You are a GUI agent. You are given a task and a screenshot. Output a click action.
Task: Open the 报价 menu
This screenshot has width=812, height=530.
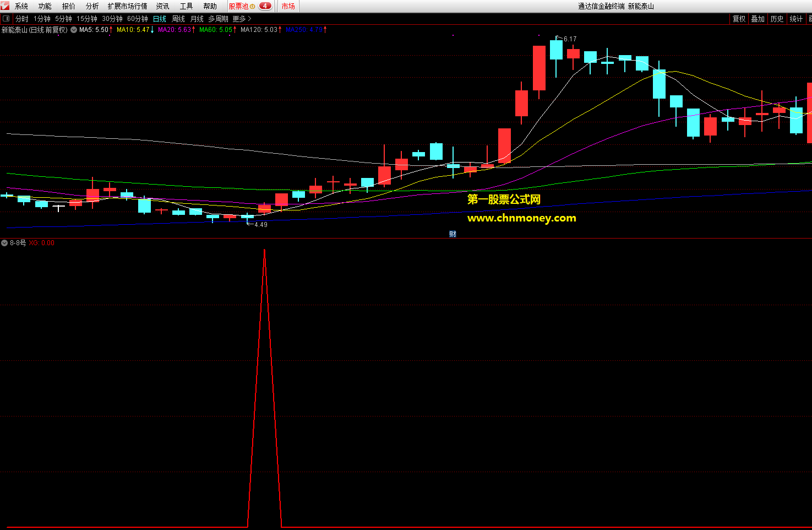pyautogui.click(x=69, y=6)
